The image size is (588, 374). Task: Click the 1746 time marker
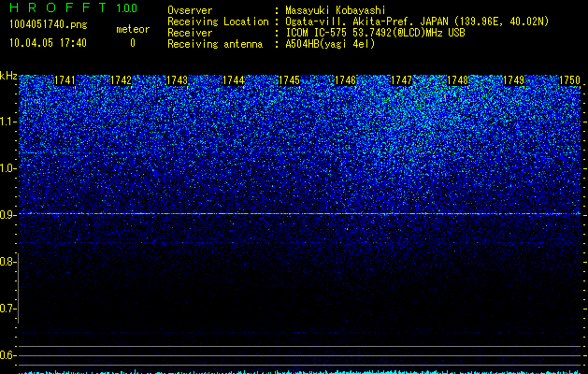tap(345, 80)
